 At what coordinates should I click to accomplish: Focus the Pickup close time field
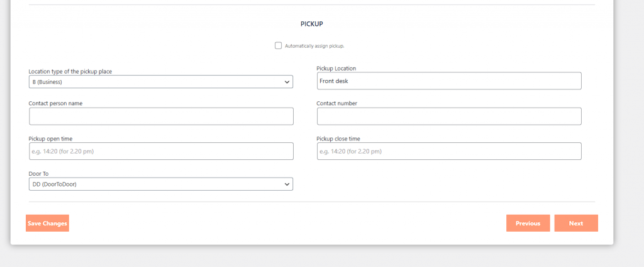[x=448, y=151]
